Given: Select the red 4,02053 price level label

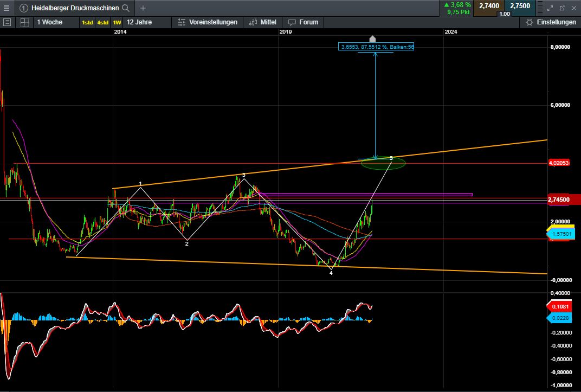Looking at the screenshot, I should tap(559, 163).
